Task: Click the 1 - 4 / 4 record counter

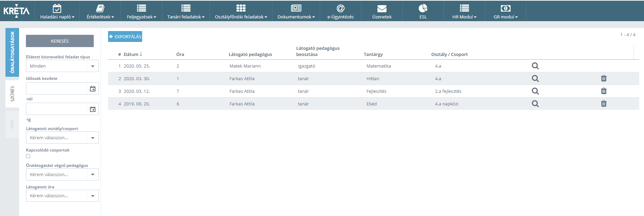Action: pos(628,35)
